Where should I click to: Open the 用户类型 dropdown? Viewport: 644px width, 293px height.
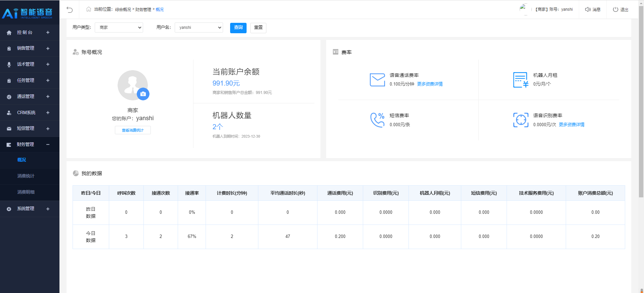pos(119,28)
